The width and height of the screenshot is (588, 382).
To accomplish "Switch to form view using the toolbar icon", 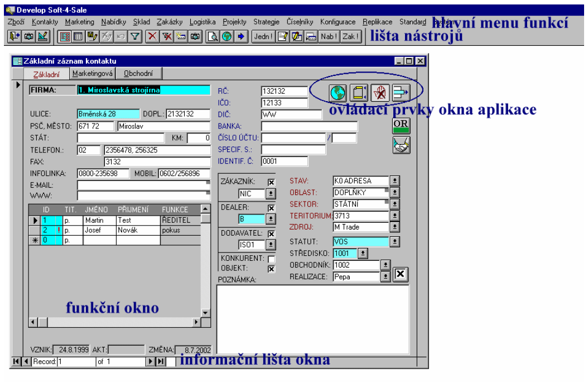I will pos(65,37).
